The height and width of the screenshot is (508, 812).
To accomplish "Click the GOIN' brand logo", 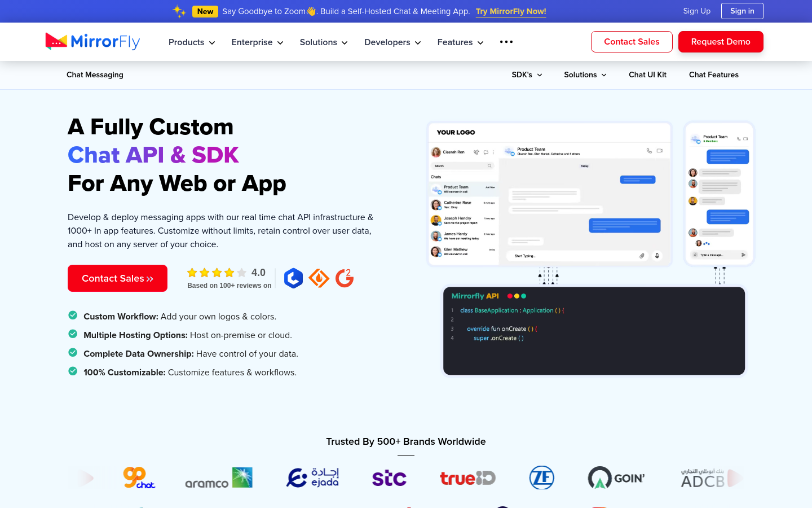I will point(616,478).
